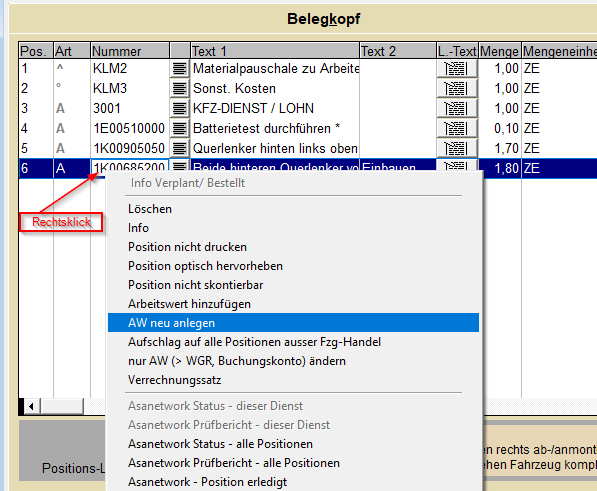Choose Löschen from context menu
597x491 pixels.
point(293,209)
